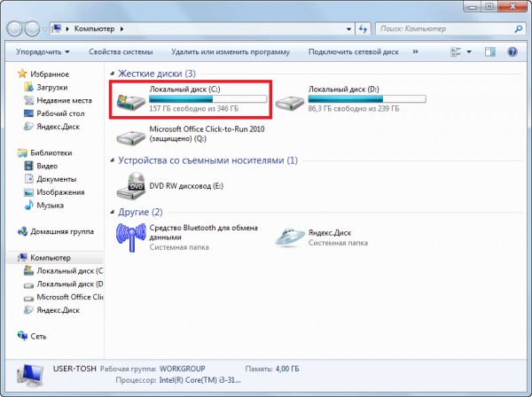Click the D: drive capacity bar

tap(367, 99)
